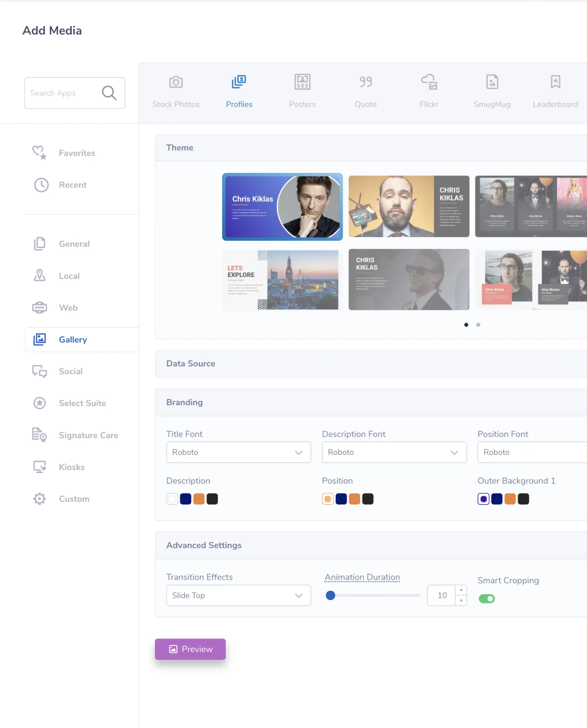The image size is (587, 728).
Task: Open the Posters app icon
Action: pos(302,82)
